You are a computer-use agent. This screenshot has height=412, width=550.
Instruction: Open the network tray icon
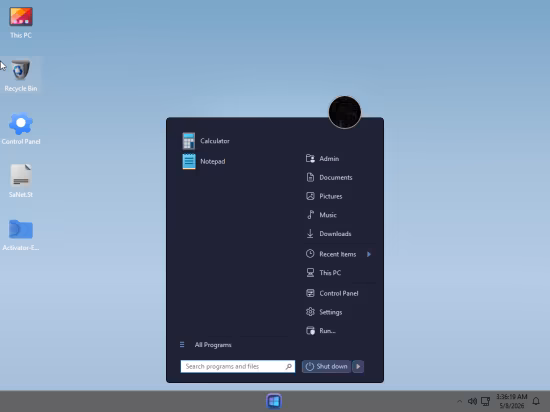pyautogui.click(x=486, y=401)
